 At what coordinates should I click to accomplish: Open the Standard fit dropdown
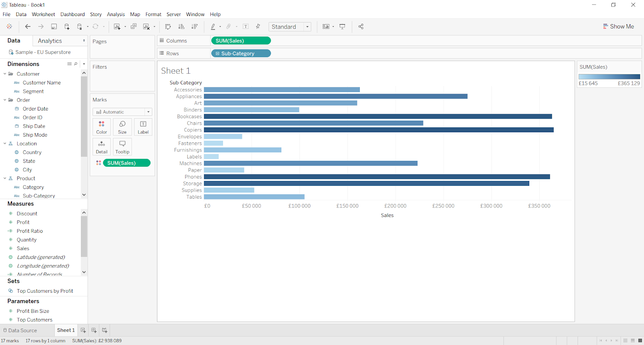pyautogui.click(x=290, y=27)
